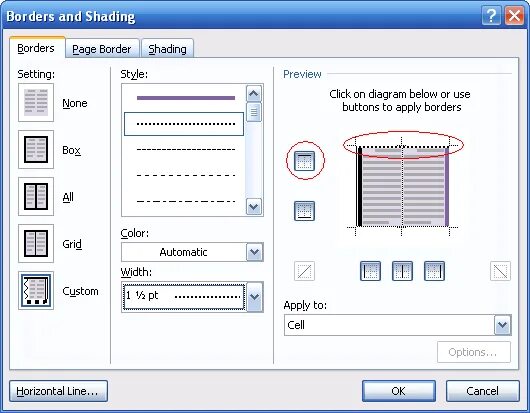Select the Box border setting icon
The image size is (530, 413).
click(36, 149)
